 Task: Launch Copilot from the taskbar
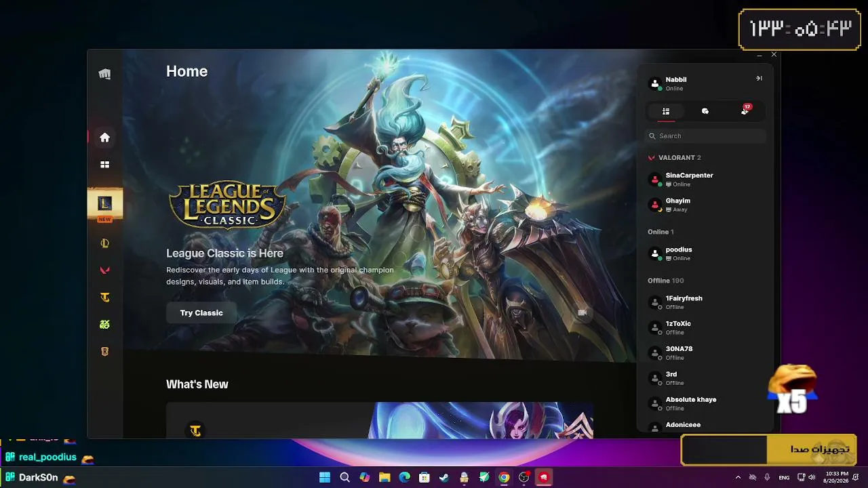tap(365, 477)
